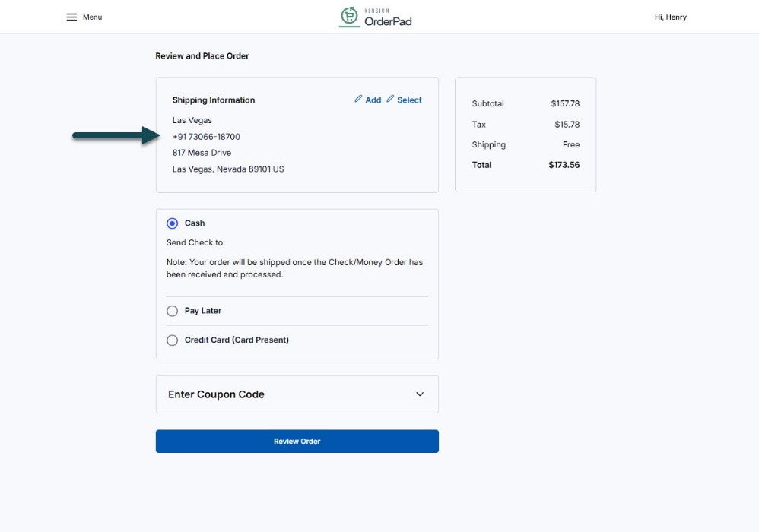This screenshot has width=759, height=532.
Task: Click Las Vegas, Nevada 89101 US text
Action: coord(228,169)
